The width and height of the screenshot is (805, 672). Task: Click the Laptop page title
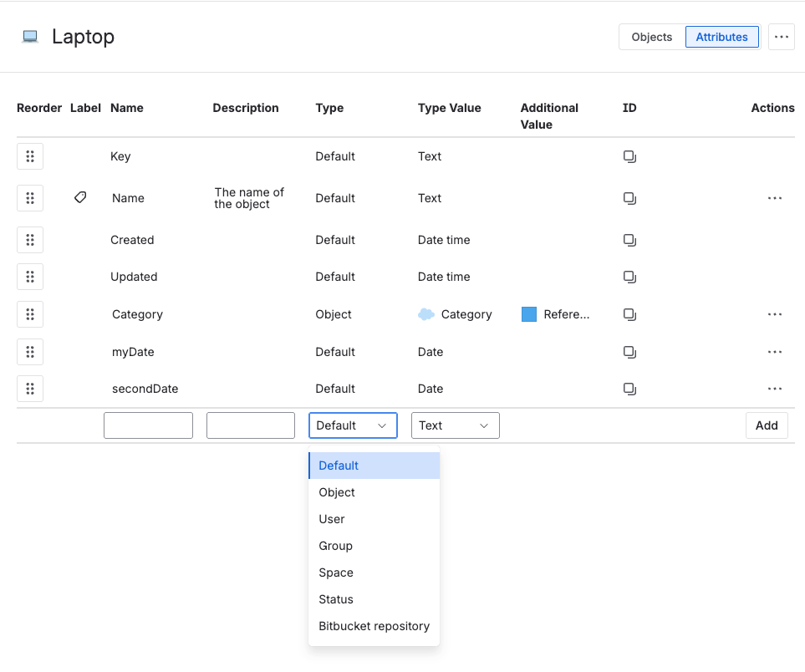83,37
